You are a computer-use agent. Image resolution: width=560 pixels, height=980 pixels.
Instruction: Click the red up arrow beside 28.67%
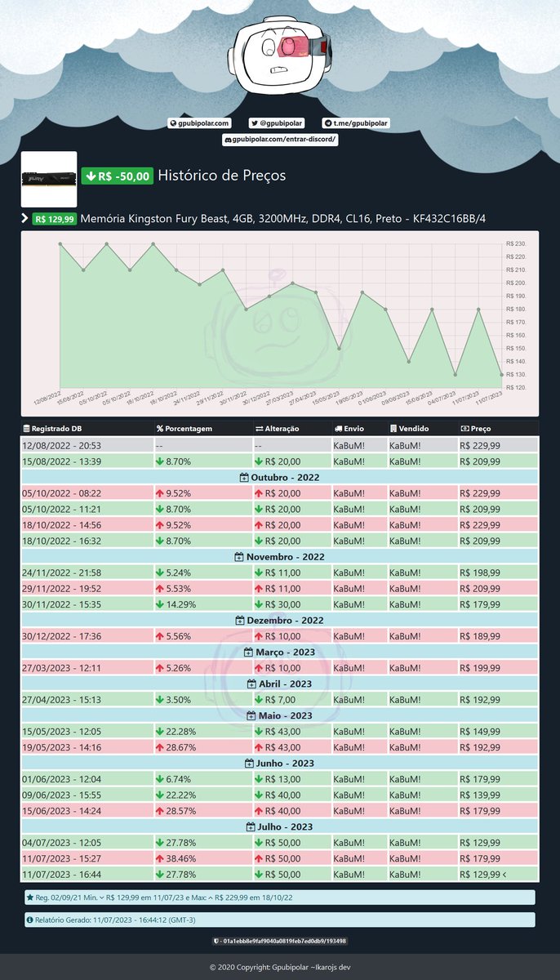[160, 747]
